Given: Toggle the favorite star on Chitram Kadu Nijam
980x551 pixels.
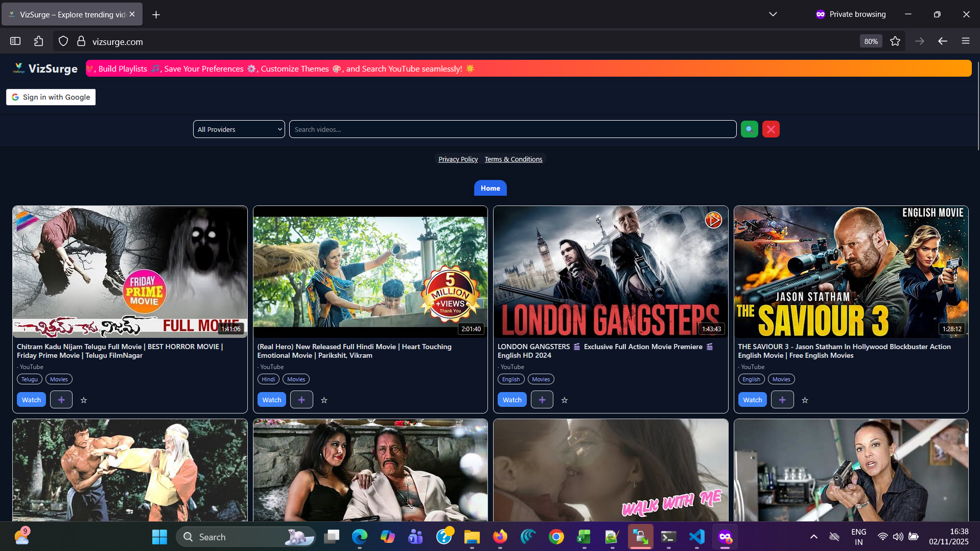Looking at the screenshot, I should tap(83, 400).
